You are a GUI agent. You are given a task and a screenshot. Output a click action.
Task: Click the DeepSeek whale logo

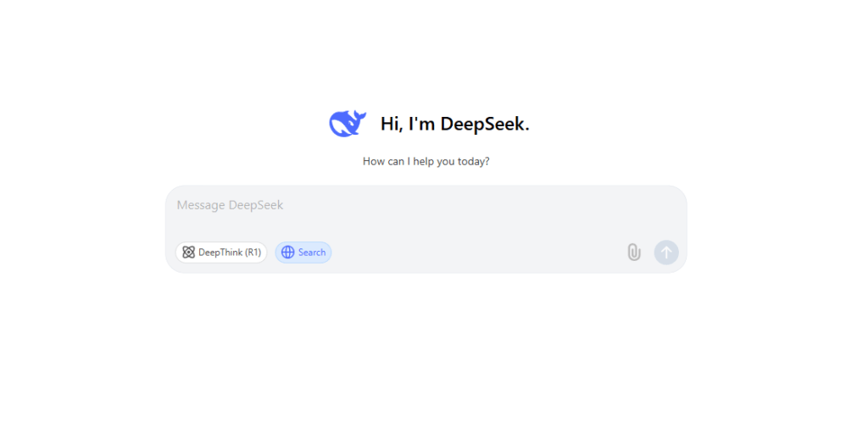tap(348, 124)
